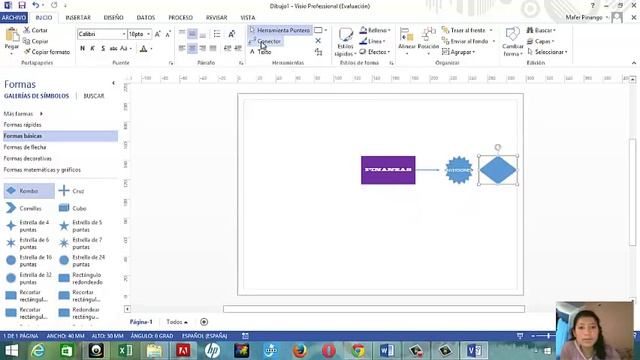Click the Save disk icon
Image resolution: width=640 pixels, height=360 pixels.
pyautogui.click(x=22, y=5)
